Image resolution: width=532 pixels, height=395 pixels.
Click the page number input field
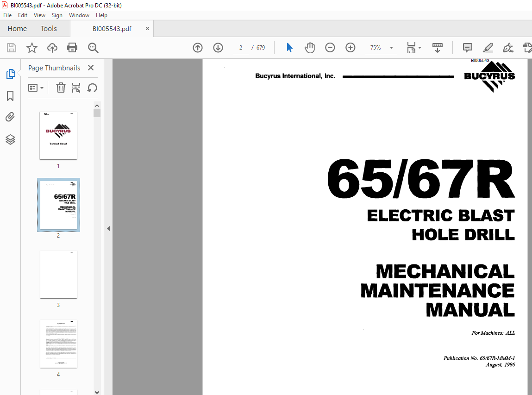(x=241, y=48)
